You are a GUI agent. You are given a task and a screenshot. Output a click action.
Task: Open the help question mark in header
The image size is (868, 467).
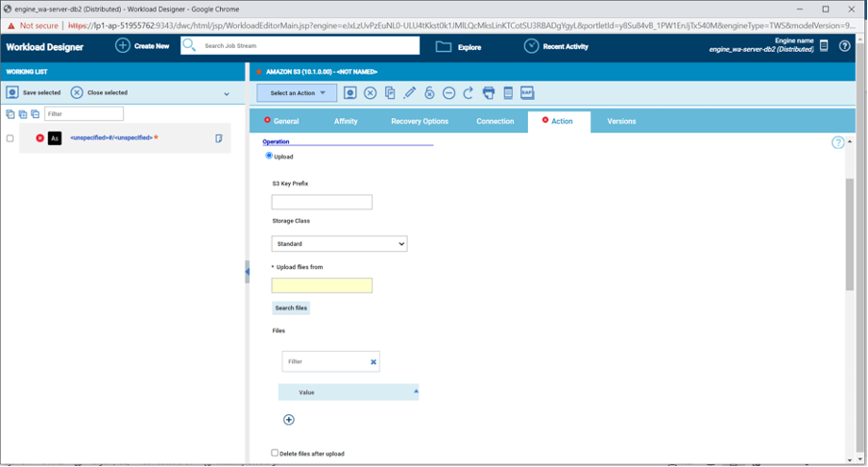click(x=844, y=46)
